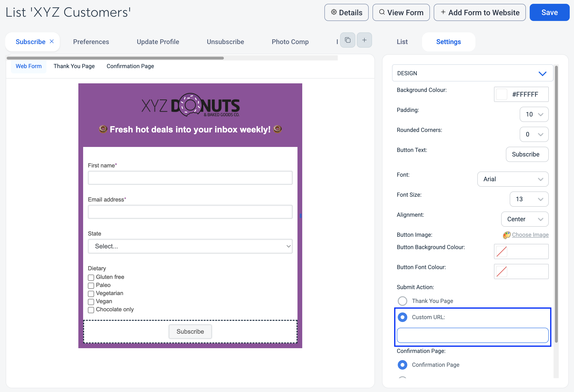Add a new form with the plus icon
This screenshot has height=392, width=574.
coord(364,40)
